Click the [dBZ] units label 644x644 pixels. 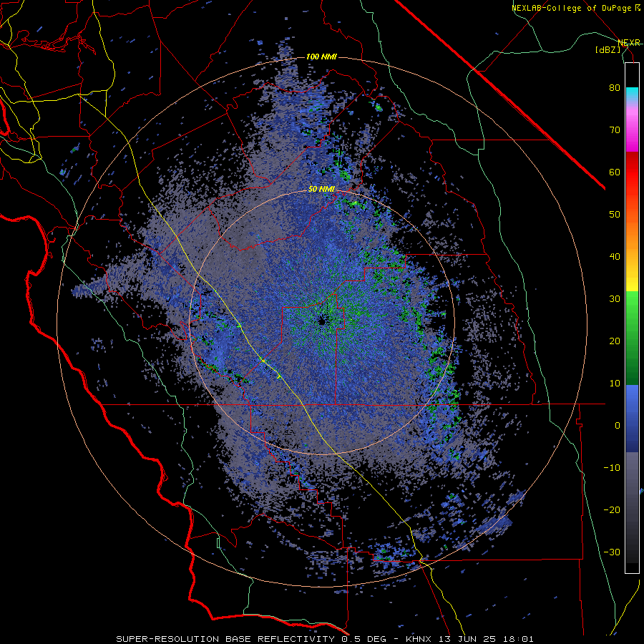click(x=608, y=49)
